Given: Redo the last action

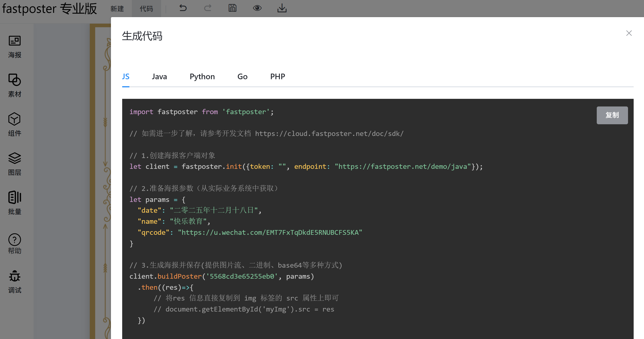Looking at the screenshot, I should pyautogui.click(x=207, y=8).
